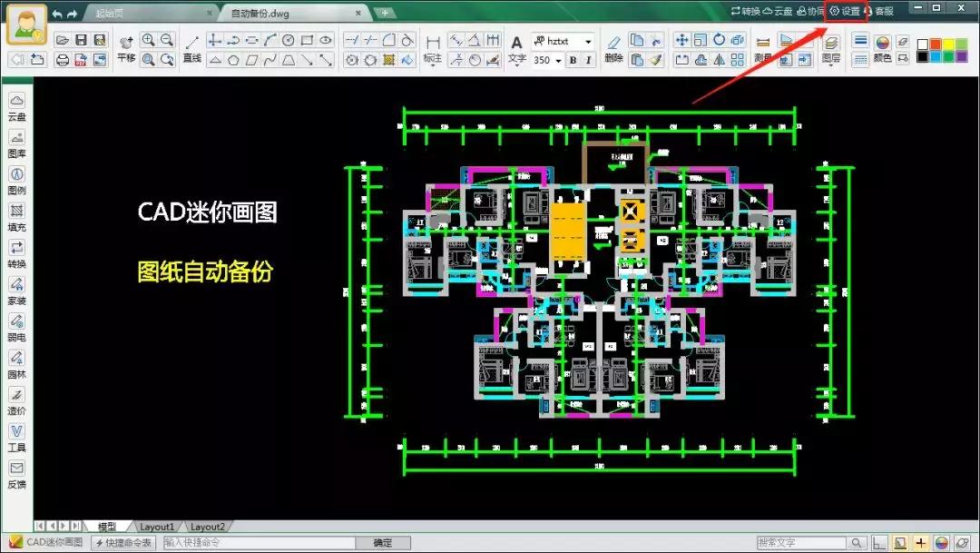
Task: Switch to Layout1 tab
Action: (x=156, y=527)
